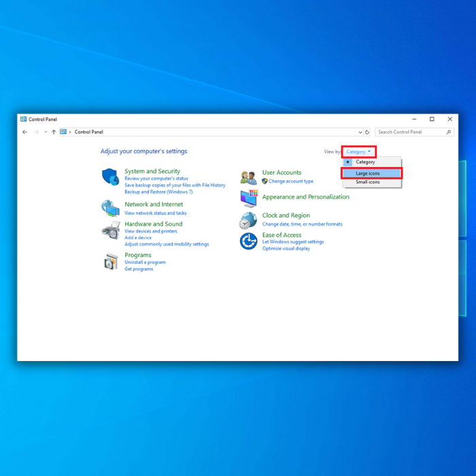Open recent locations dropdown arrow
The height and width of the screenshot is (476, 476).
(46, 132)
